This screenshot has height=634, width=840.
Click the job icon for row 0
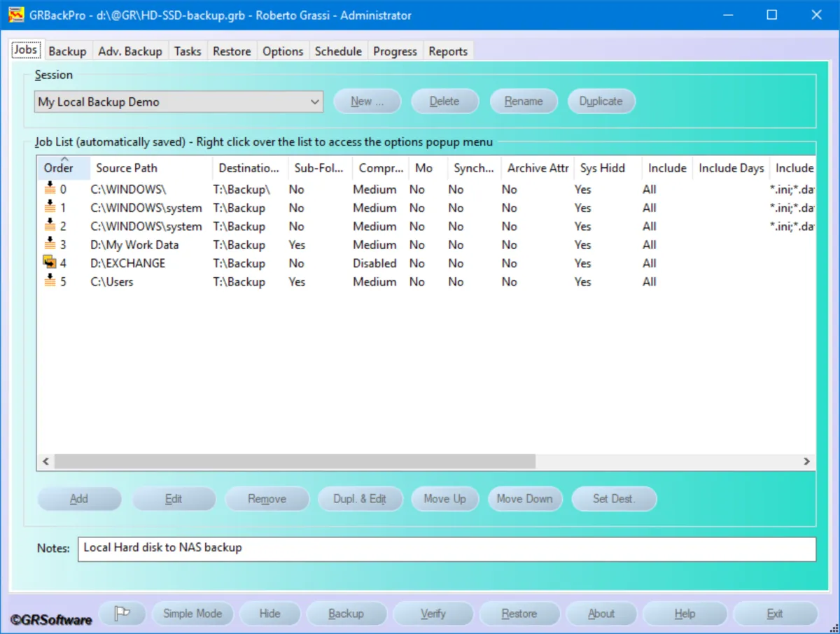coord(50,188)
